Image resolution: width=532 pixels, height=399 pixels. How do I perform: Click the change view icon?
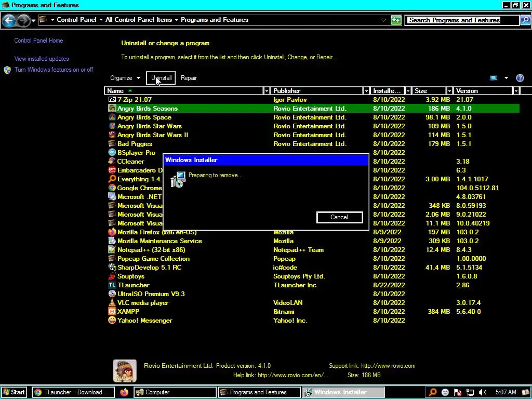pos(494,78)
